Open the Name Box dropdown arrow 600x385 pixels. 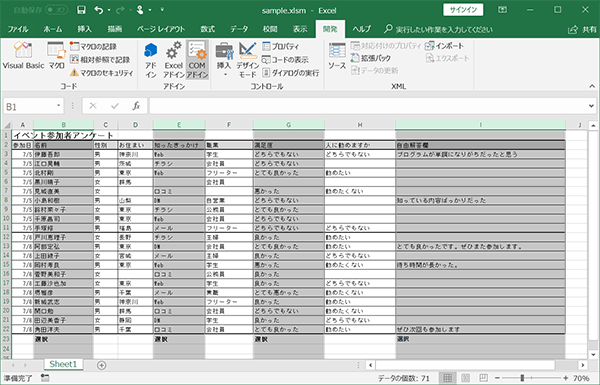tap(59, 106)
